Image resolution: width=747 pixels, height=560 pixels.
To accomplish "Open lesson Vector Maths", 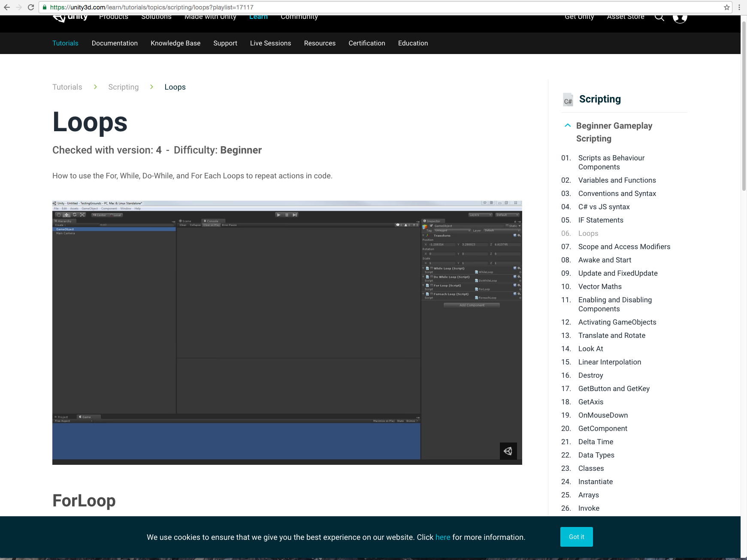I will click(600, 287).
